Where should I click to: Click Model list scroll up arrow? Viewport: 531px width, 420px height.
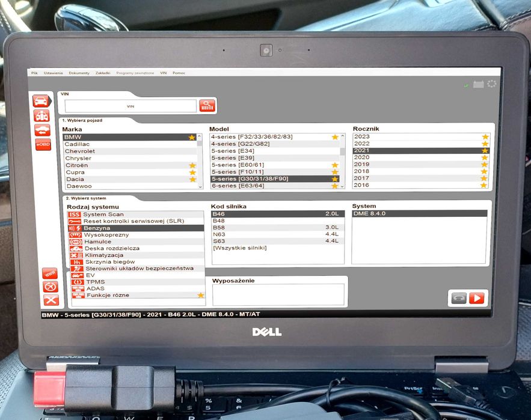pos(342,136)
